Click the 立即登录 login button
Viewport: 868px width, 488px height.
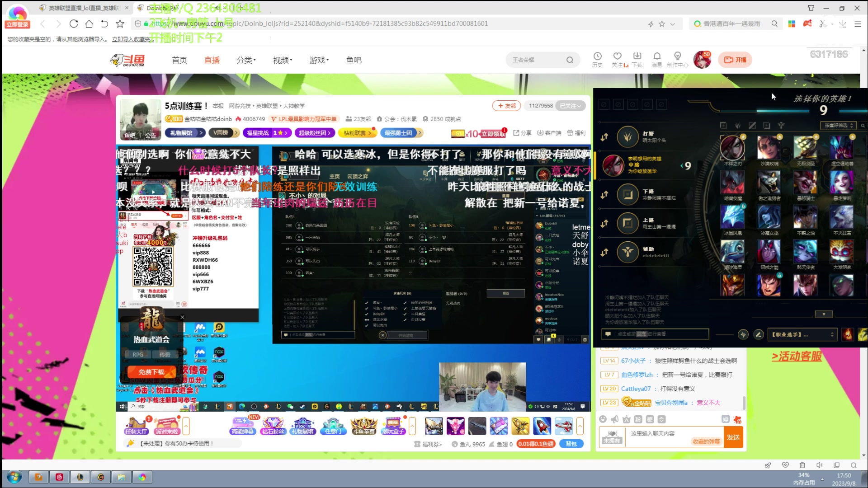18,24
